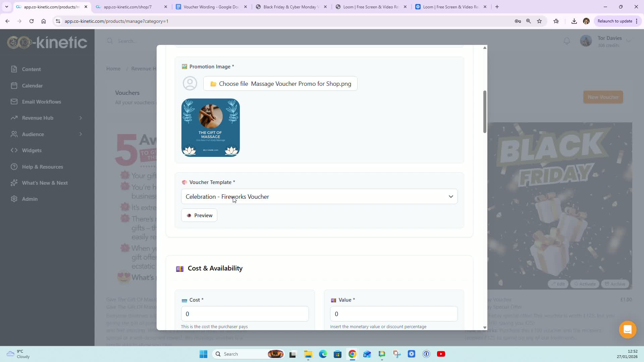Open Microsoft Store from the taskbar

[337, 354]
